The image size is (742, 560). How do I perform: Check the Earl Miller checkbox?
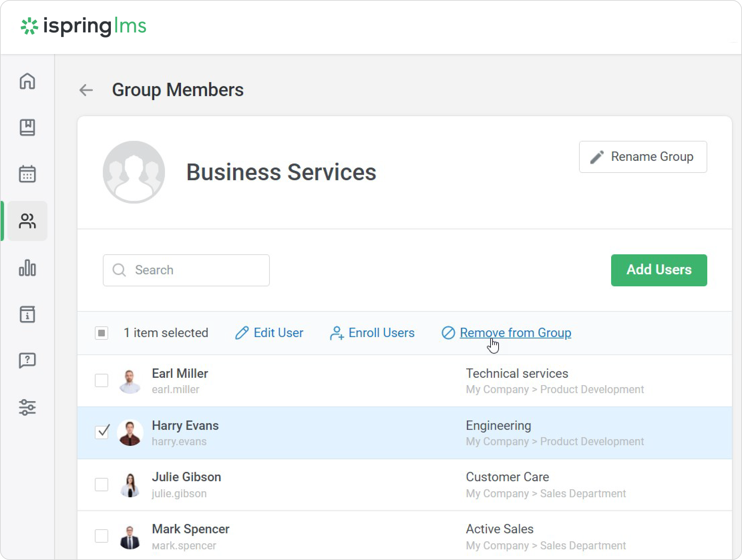[101, 380]
